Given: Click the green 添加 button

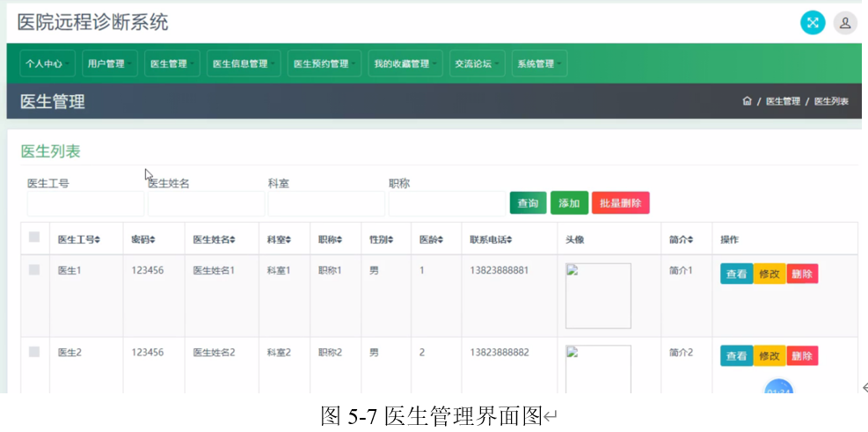Looking at the screenshot, I should pyautogui.click(x=569, y=203).
